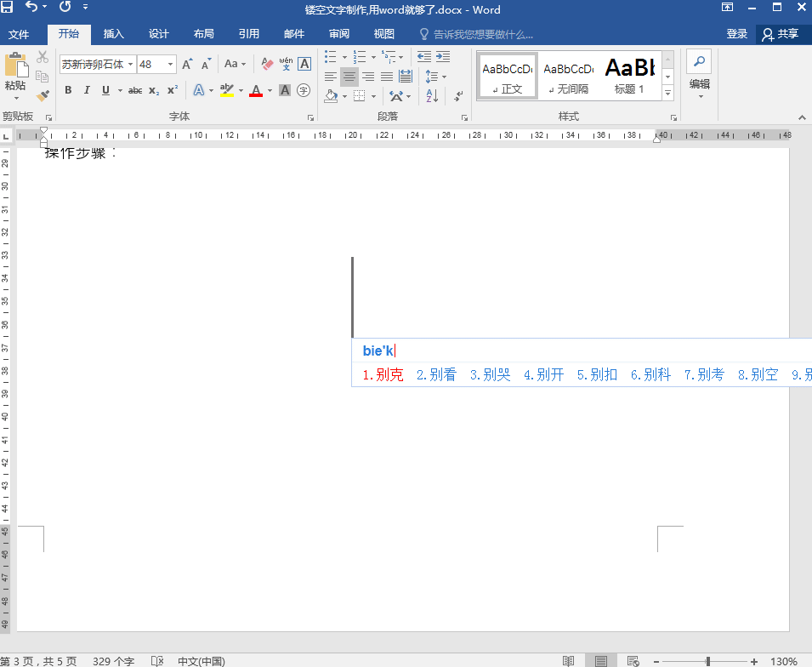This screenshot has height=667, width=812.
Task: Decrease paragraph indent
Action: 424,56
